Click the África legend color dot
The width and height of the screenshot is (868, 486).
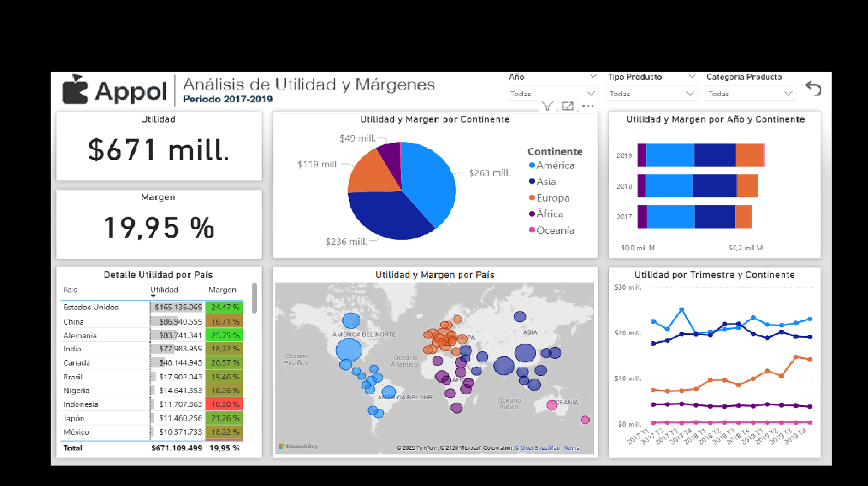pos(531,214)
